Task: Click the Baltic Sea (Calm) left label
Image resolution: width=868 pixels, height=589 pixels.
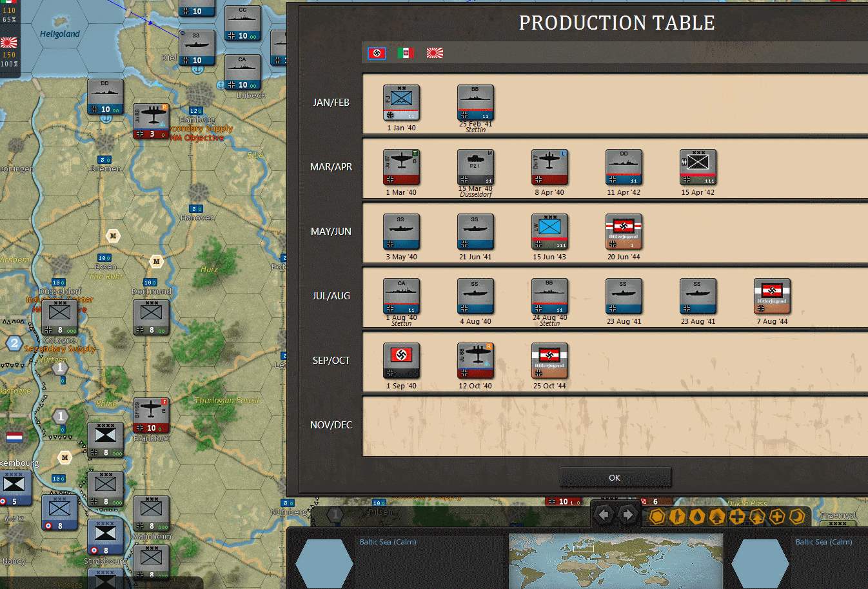Action: [388, 542]
